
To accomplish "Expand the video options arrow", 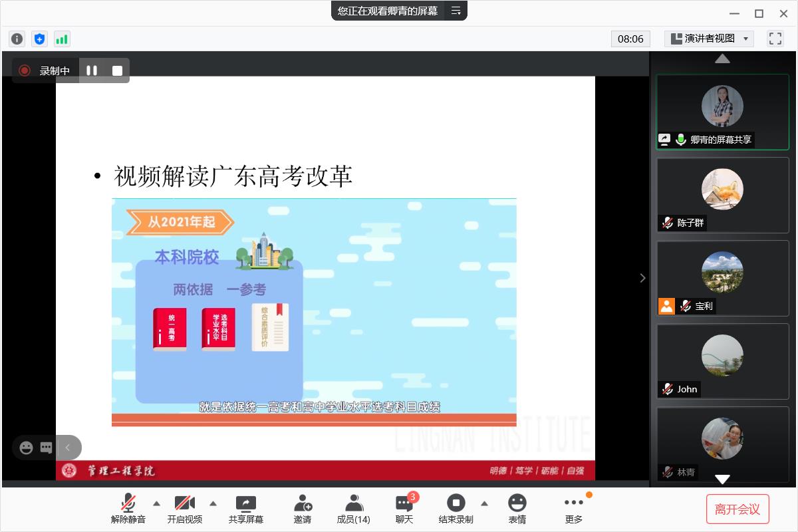I will pyautogui.click(x=213, y=503).
